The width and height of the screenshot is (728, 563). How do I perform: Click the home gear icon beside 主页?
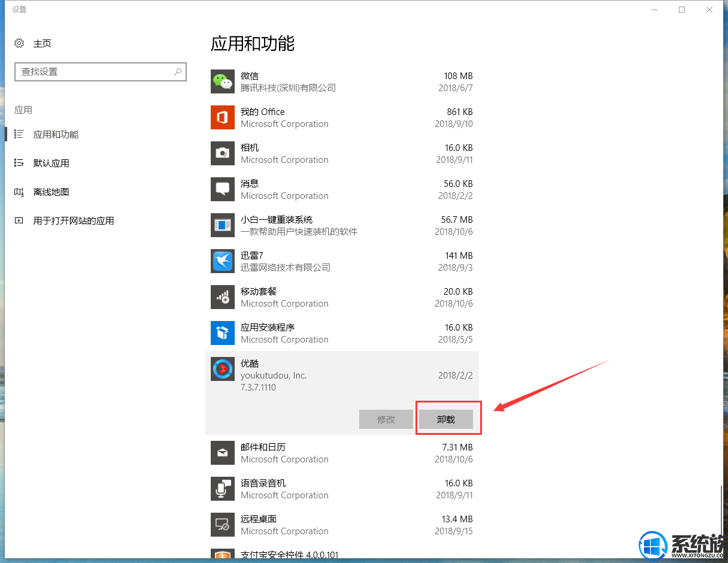coord(19,43)
